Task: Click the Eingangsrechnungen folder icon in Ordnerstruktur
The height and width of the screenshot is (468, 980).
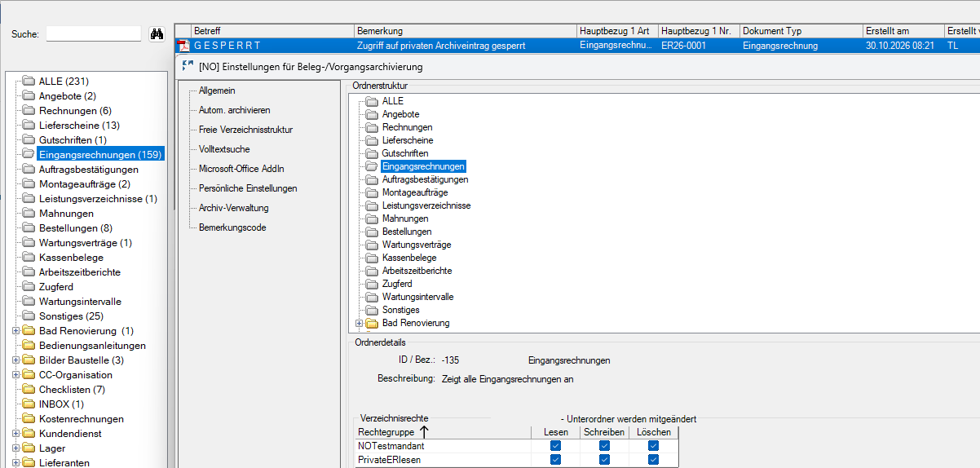Action: point(373,166)
